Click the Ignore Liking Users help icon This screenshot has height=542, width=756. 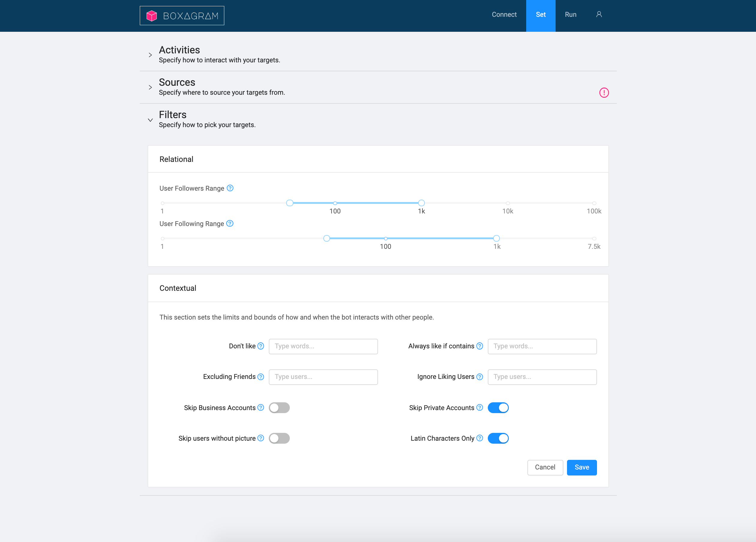[x=479, y=377]
